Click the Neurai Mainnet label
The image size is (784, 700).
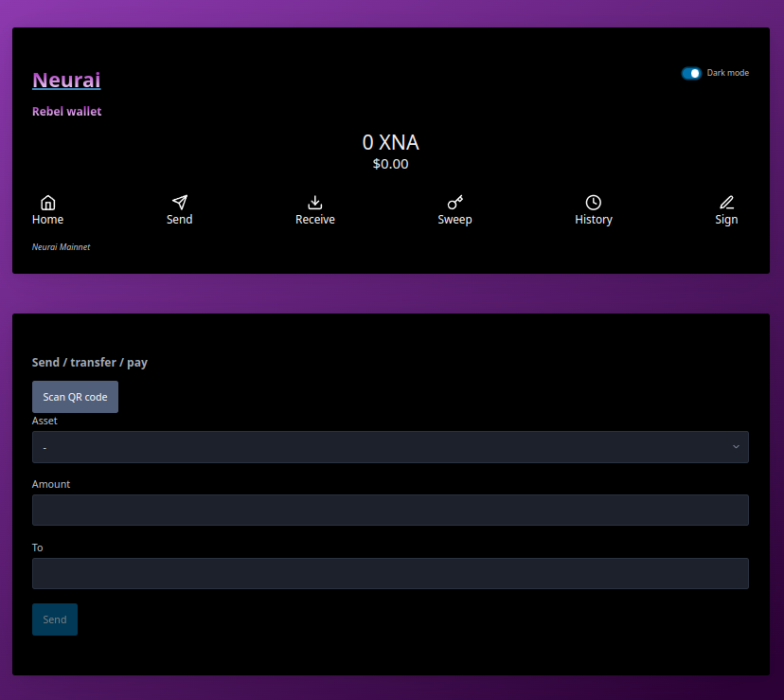pyautogui.click(x=61, y=246)
